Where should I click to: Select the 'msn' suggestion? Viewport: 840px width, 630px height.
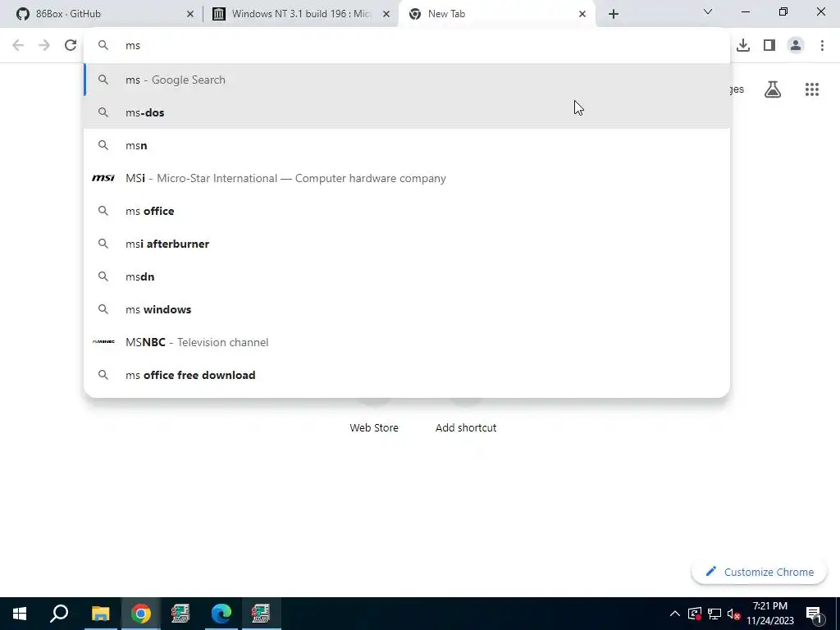tap(407, 145)
